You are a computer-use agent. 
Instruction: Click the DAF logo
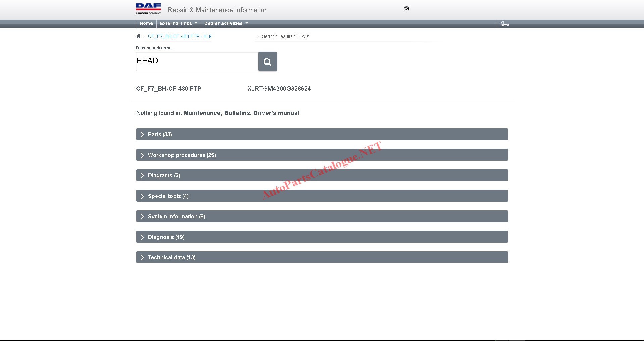(148, 9)
